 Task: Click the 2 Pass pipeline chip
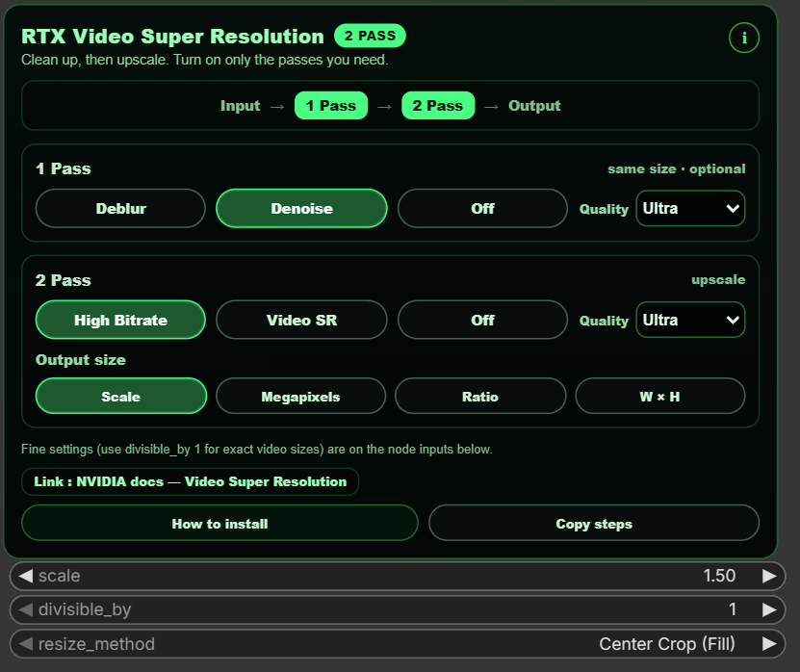pos(438,106)
